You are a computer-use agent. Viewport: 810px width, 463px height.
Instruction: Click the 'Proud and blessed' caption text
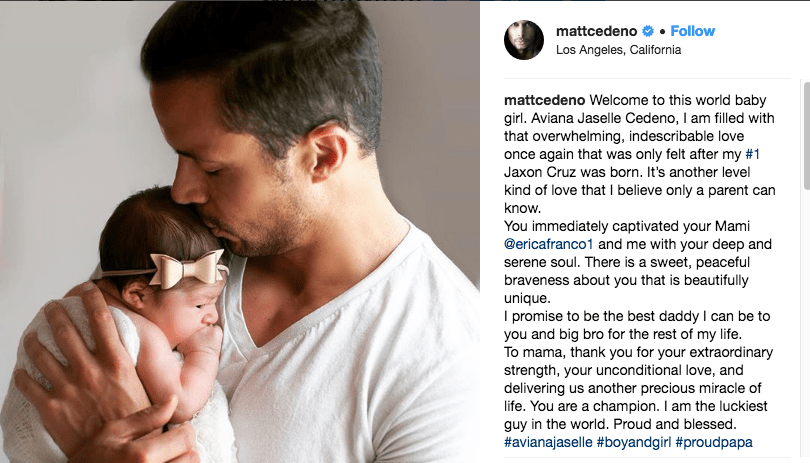pos(674,424)
